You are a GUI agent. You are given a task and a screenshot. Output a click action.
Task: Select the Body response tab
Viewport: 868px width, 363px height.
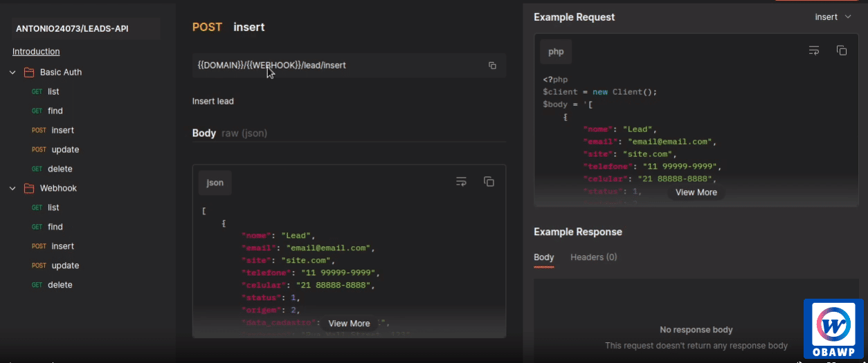(x=544, y=257)
